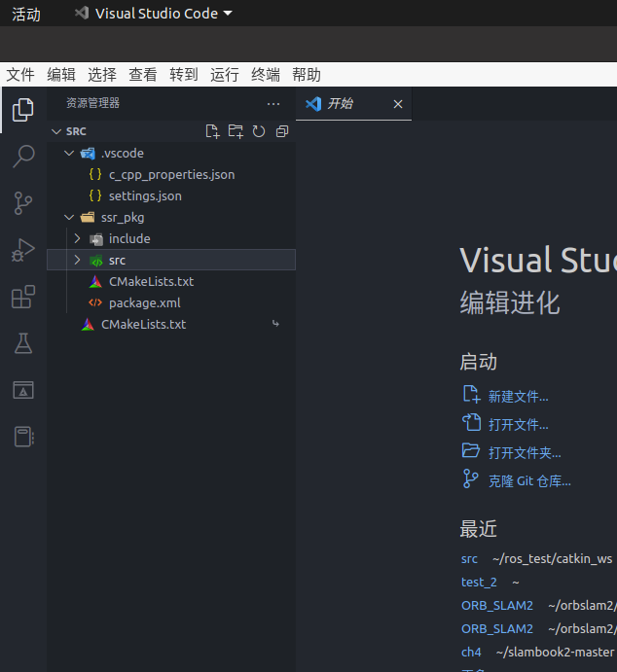Close the 开始 tab
The width and height of the screenshot is (617, 672).
click(x=398, y=104)
